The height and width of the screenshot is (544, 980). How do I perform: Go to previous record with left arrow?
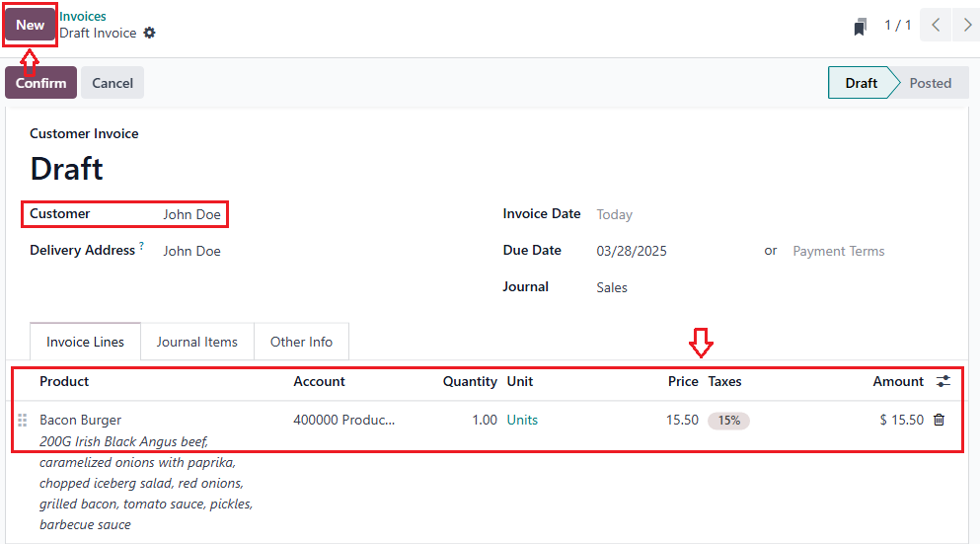click(937, 25)
